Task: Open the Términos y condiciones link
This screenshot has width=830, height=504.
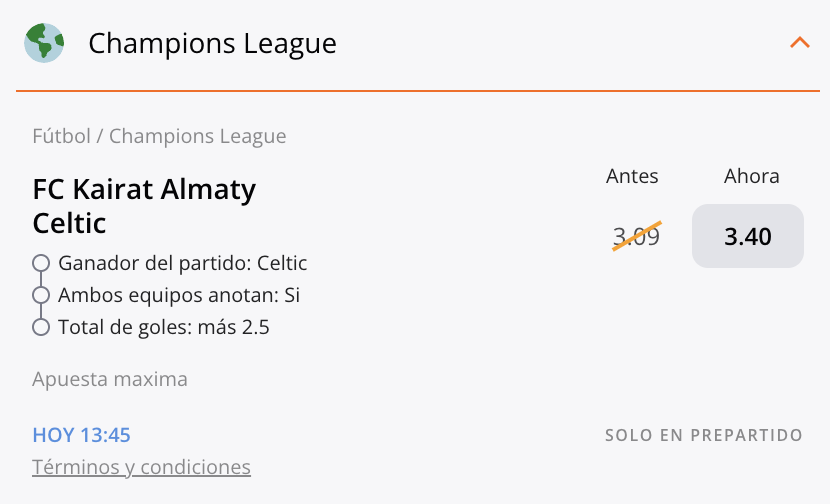Action: (141, 467)
